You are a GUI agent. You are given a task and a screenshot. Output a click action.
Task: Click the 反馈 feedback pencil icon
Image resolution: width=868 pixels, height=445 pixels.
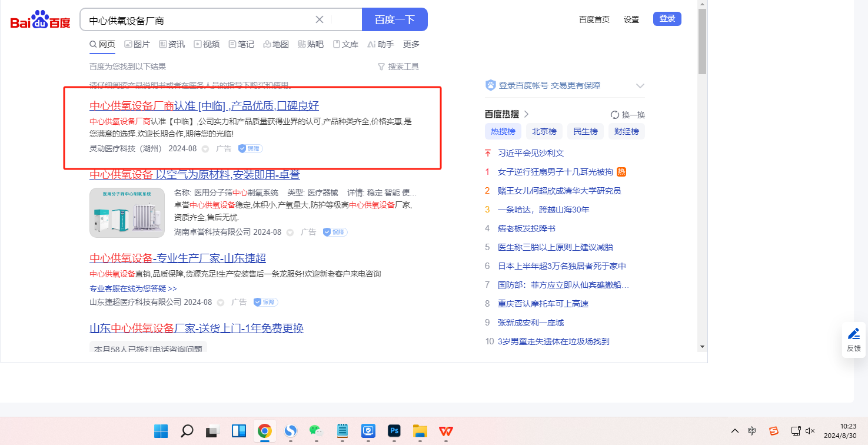tap(853, 334)
